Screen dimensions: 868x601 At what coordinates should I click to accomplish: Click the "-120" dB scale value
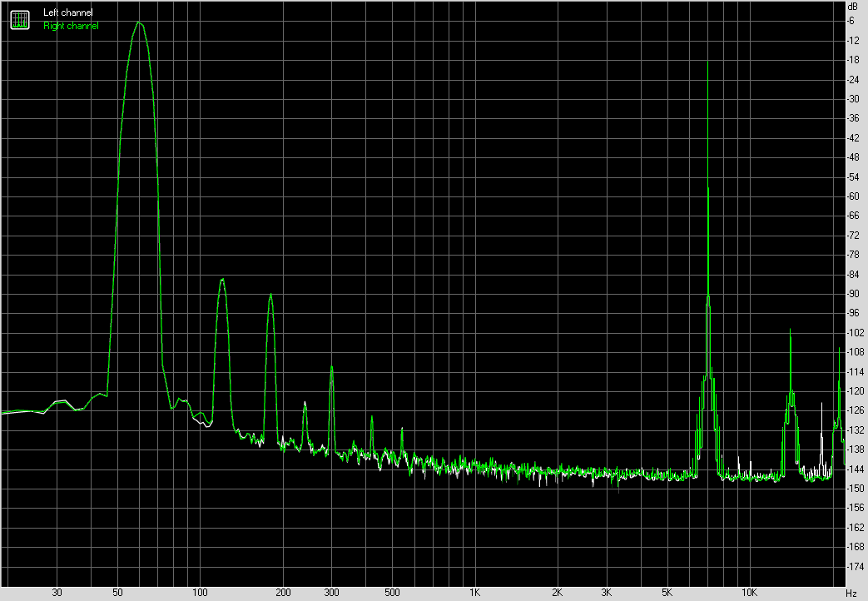click(x=856, y=391)
